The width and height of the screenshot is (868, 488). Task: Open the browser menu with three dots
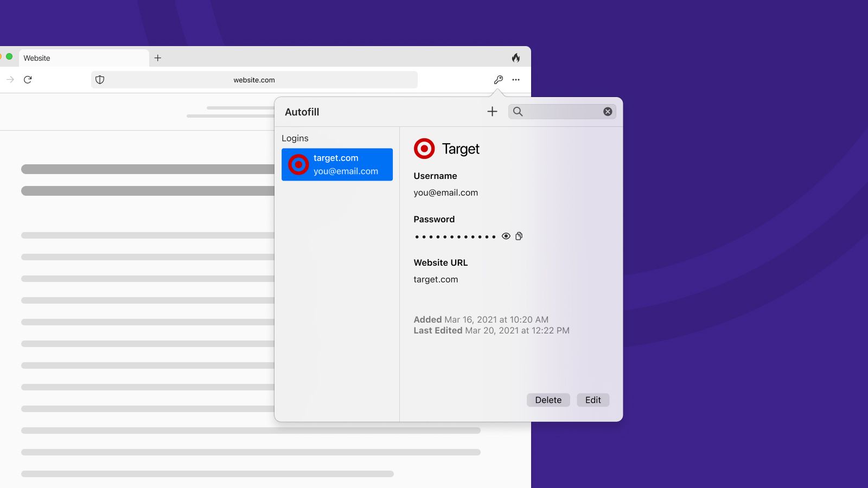point(516,79)
